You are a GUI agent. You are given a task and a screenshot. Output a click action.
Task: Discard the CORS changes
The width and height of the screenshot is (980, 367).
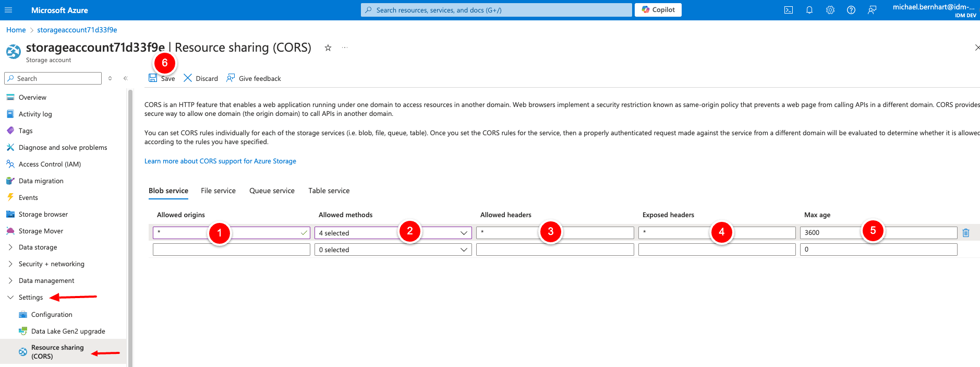(x=201, y=78)
